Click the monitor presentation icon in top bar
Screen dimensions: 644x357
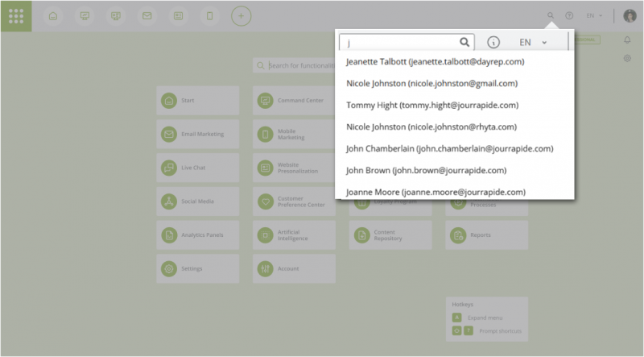coord(116,16)
